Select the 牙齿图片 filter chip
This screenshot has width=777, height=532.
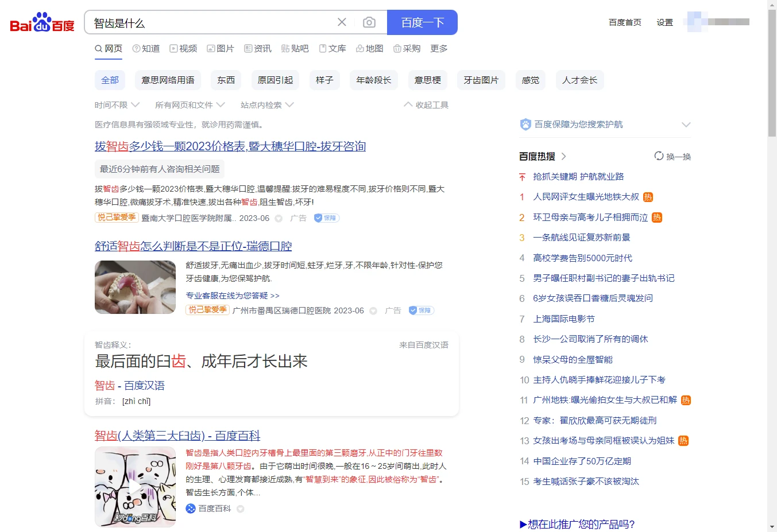(x=481, y=80)
